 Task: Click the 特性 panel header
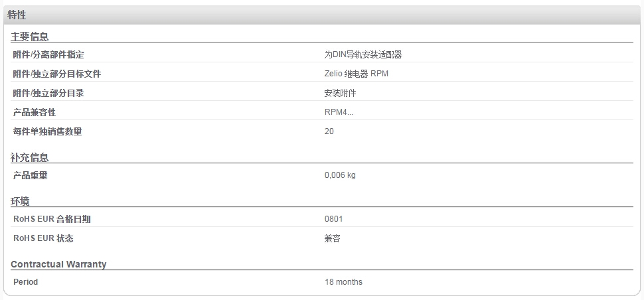pos(321,15)
